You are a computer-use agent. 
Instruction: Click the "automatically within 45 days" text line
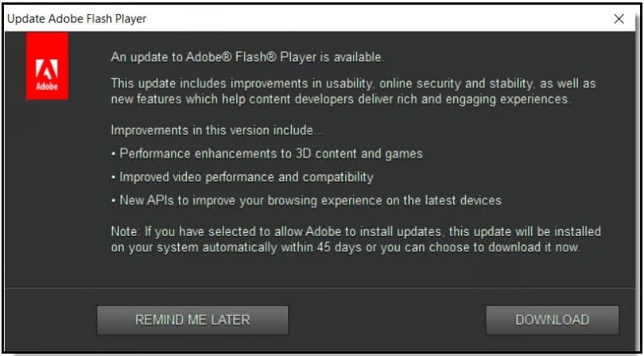[345, 248]
